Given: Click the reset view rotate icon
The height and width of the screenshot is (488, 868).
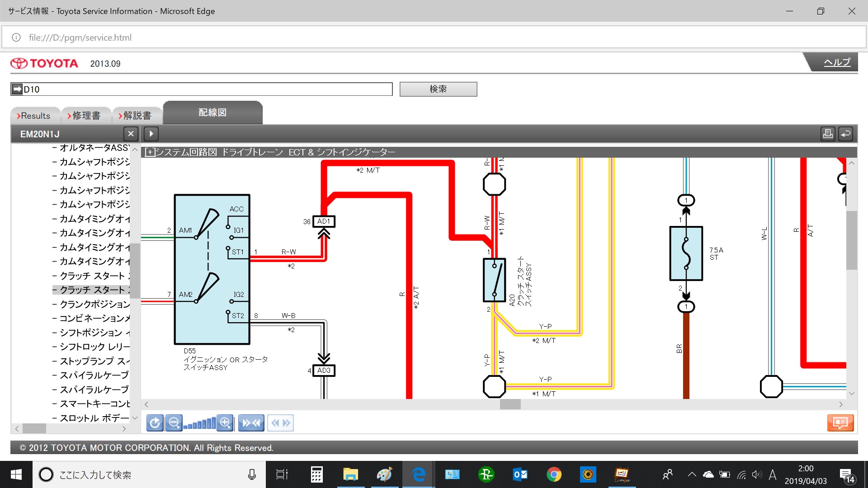Looking at the screenshot, I should (x=155, y=423).
